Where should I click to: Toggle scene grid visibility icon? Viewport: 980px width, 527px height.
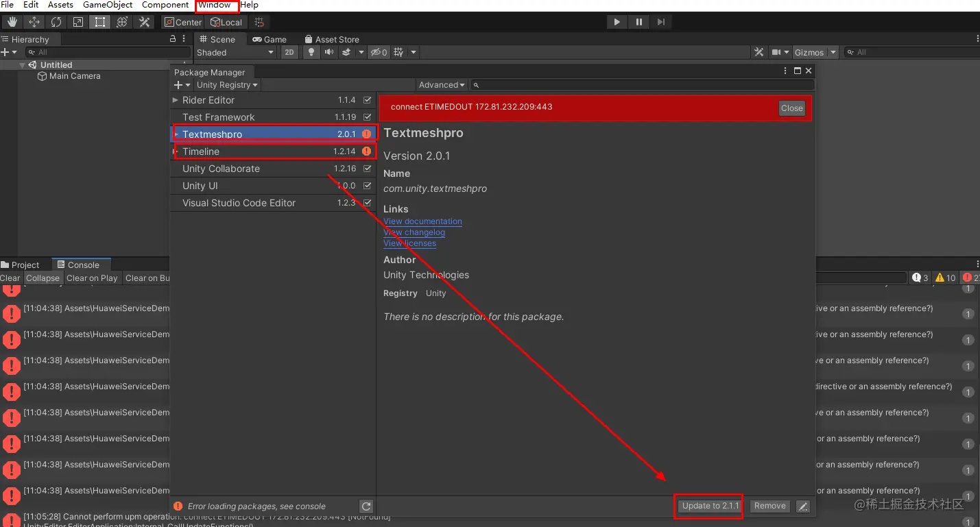tap(398, 52)
